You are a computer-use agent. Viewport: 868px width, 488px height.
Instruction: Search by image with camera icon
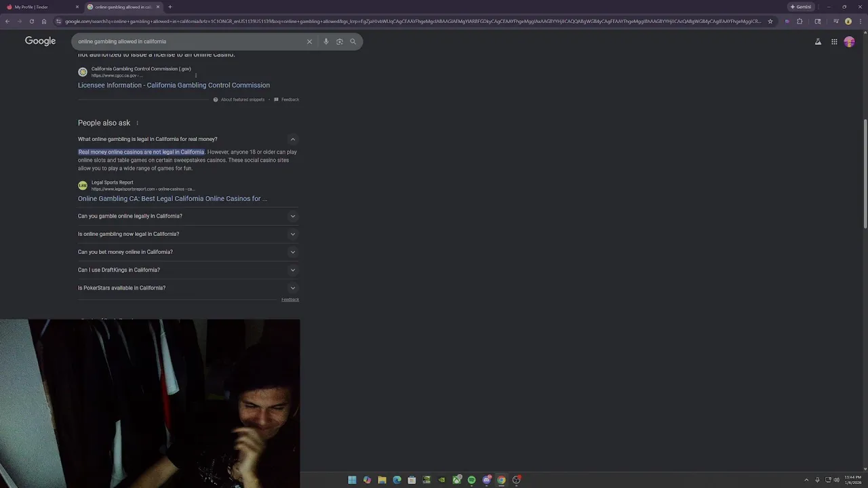click(x=340, y=41)
